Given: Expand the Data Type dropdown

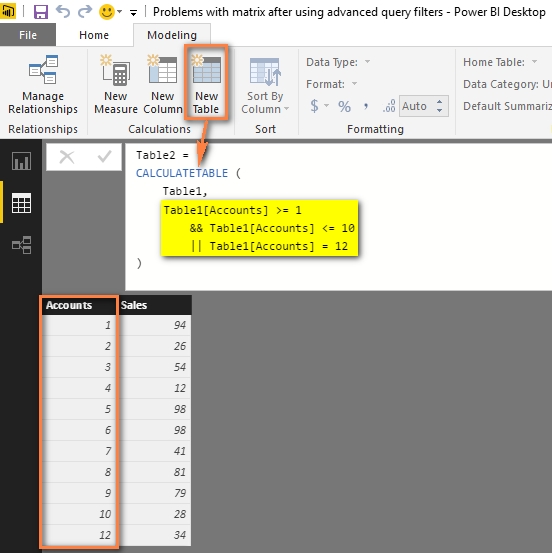Looking at the screenshot, I should (x=368, y=62).
